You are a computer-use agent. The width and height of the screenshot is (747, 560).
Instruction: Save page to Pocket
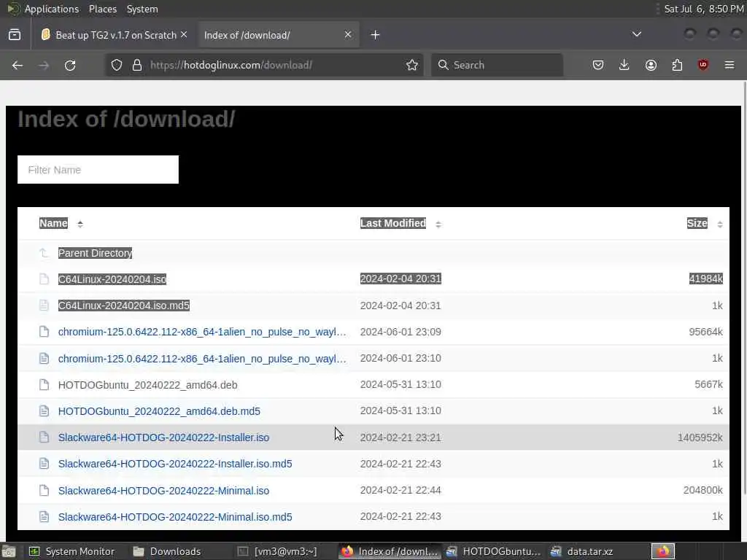[x=598, y=65]
